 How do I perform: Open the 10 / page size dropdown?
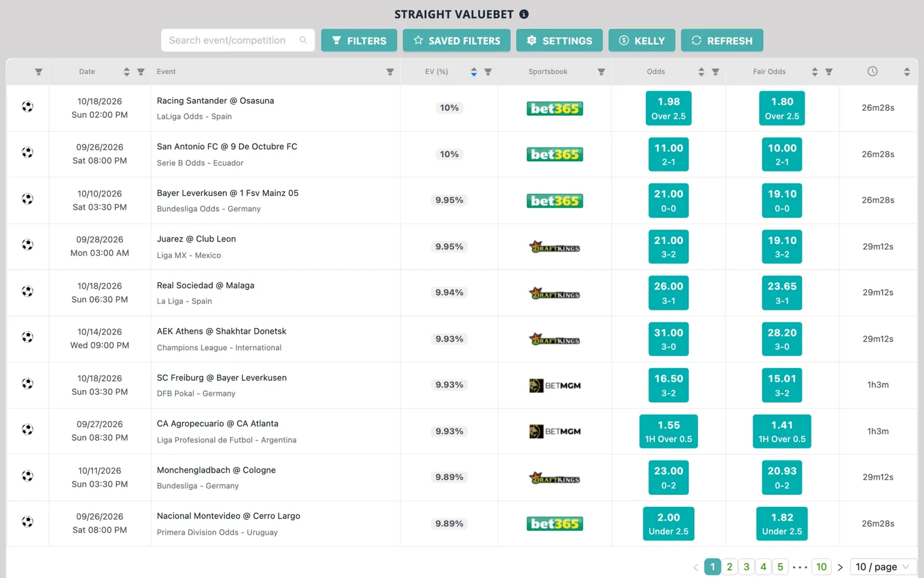pos(883,566)
